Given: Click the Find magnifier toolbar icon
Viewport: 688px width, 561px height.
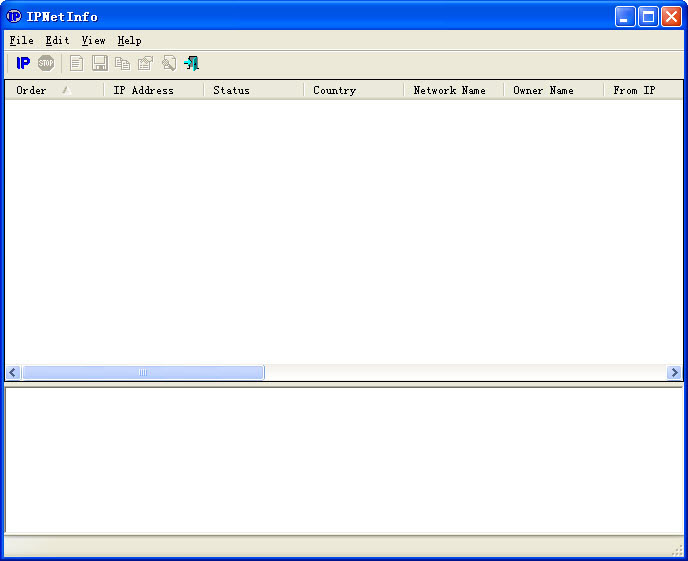Looking at the screenshot, I should point(168,63).
